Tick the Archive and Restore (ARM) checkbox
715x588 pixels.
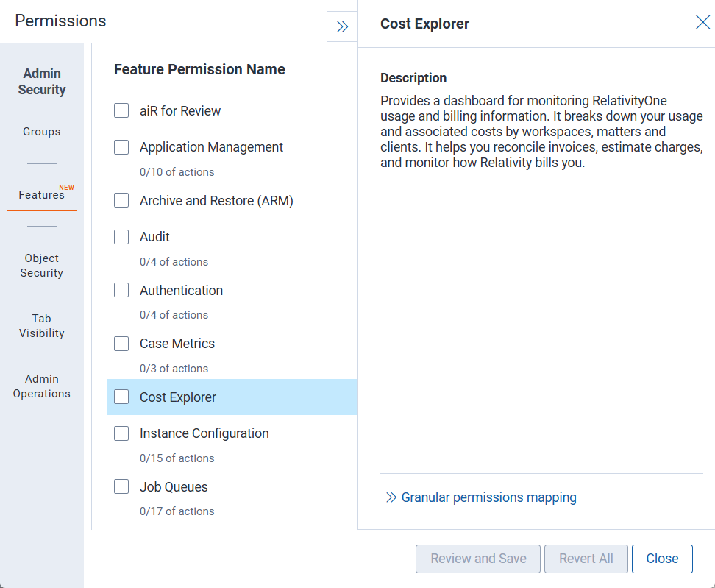121,200
